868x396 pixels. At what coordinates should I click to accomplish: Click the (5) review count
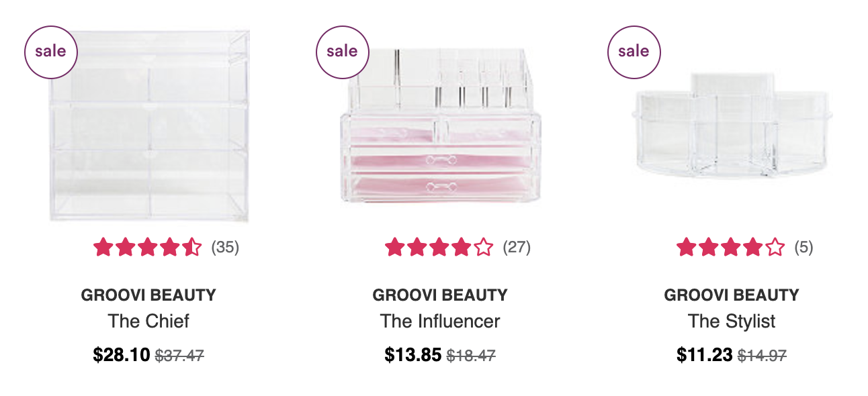804,248
